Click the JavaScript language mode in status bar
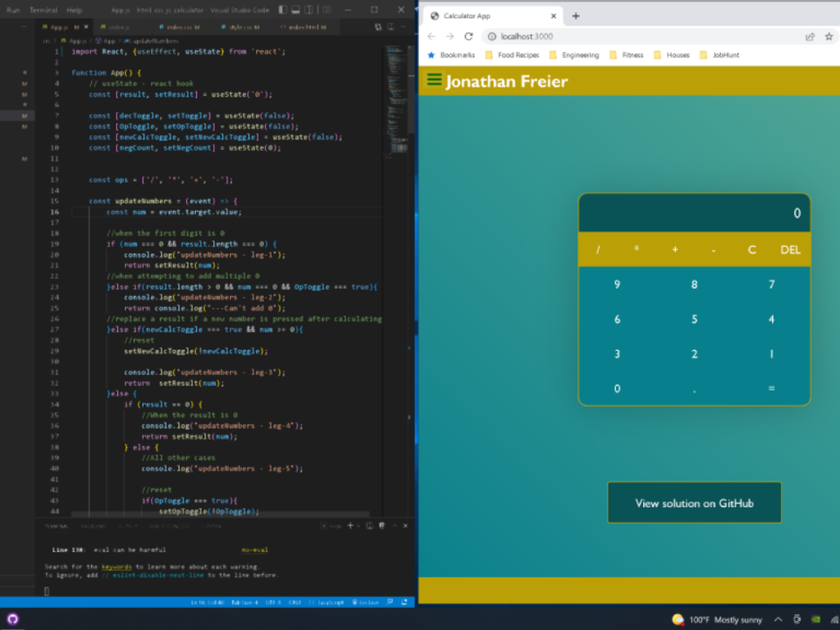This screenshot has height=630, width=840. [x=326, y=602]
